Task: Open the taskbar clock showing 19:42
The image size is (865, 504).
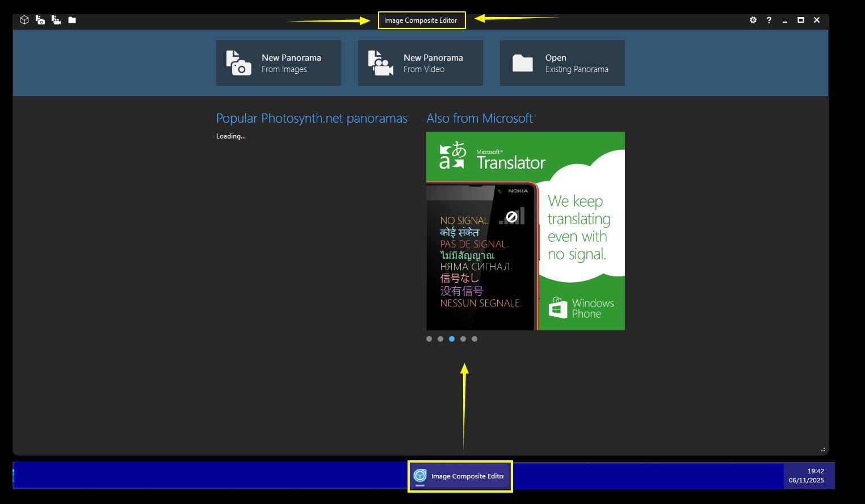Action: pos(808,476)
